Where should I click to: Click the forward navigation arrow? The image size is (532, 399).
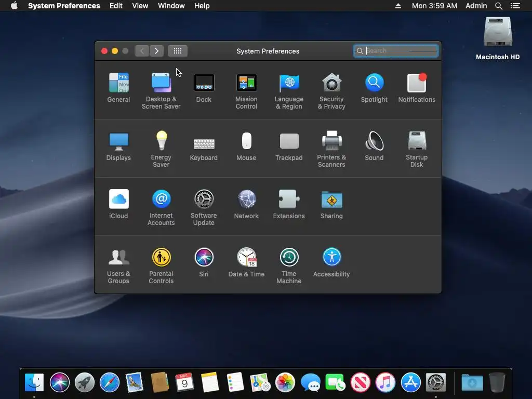[156, 51]
